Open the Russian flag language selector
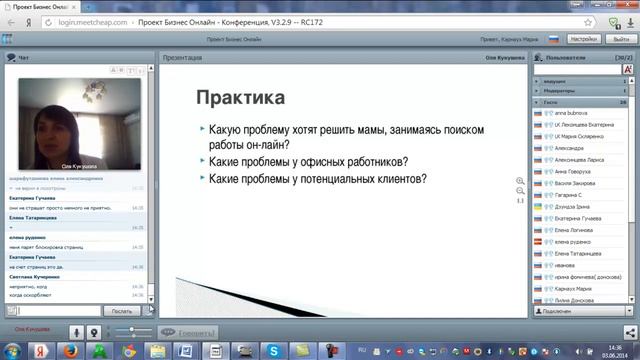The height and width of the screenshot is (360, 640). pos(553,39)
